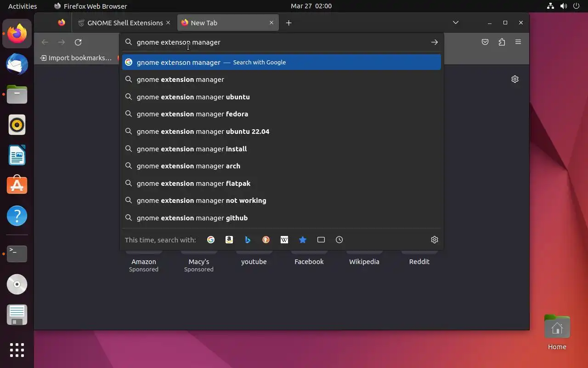The height and width of the screenshot is (368, 588).
Task: Choose suggestion 'gnome extension manager install'
Action: coord(281,149)
